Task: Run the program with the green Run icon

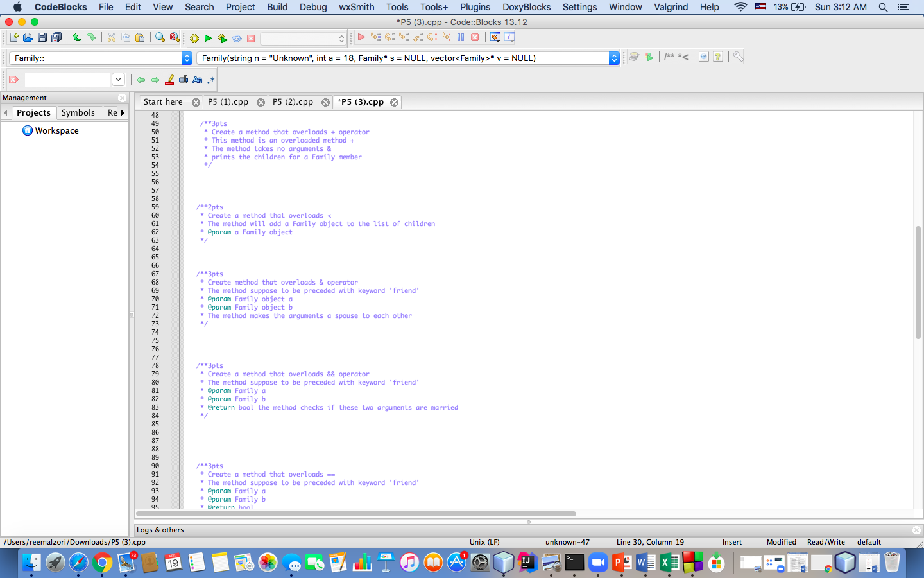Action: coord(208,38)
